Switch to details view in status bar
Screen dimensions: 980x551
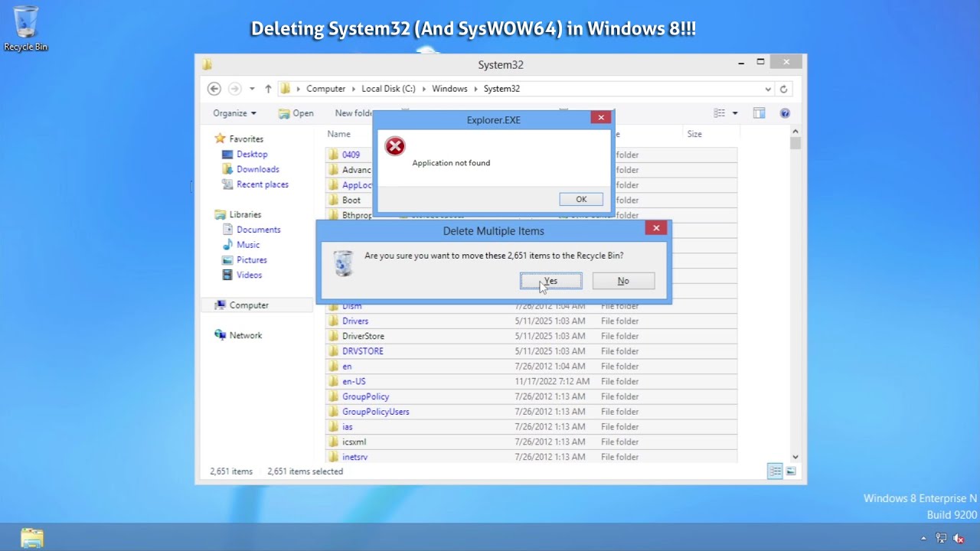775,471
